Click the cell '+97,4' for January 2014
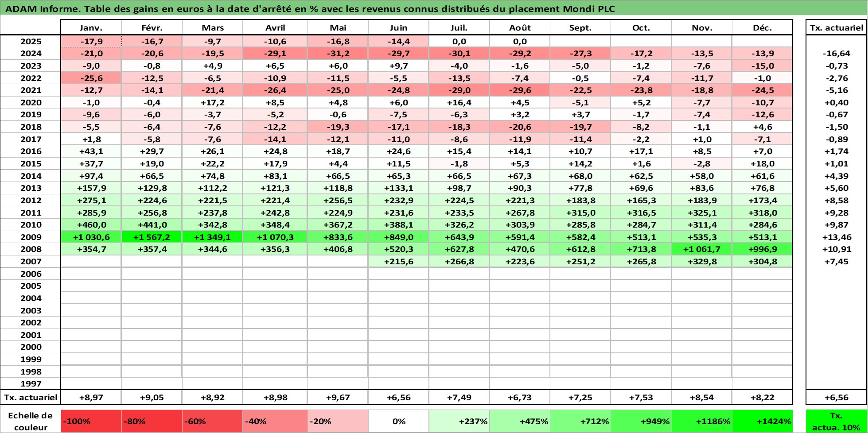 click(91, 176)
